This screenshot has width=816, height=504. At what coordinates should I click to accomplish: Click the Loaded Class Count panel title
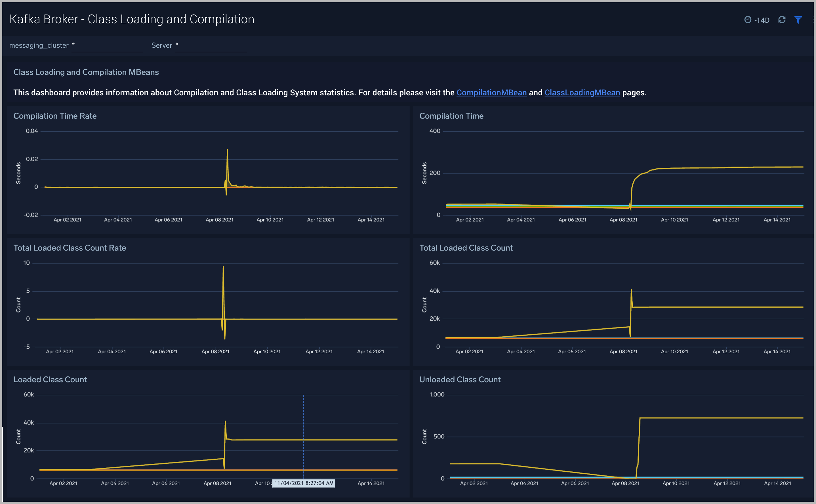click(50, 380)
